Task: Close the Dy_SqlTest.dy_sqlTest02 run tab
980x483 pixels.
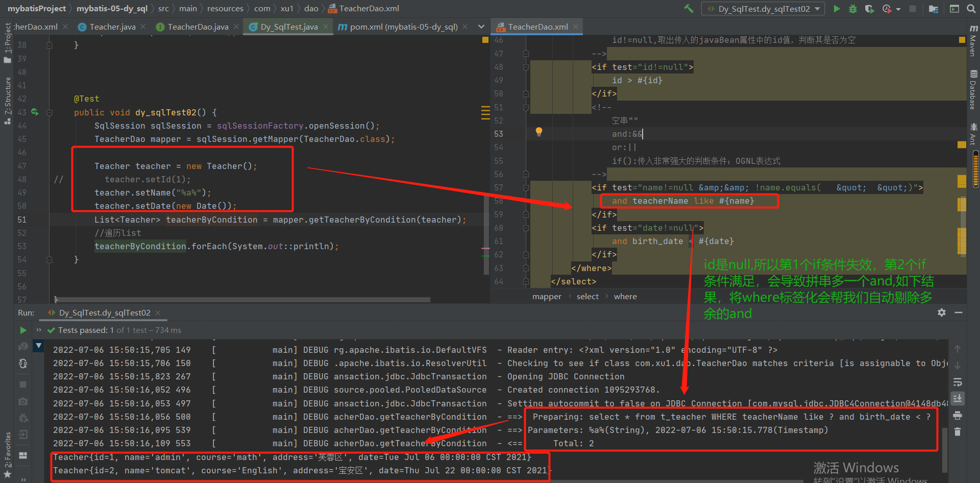Action: coord(158,313)
